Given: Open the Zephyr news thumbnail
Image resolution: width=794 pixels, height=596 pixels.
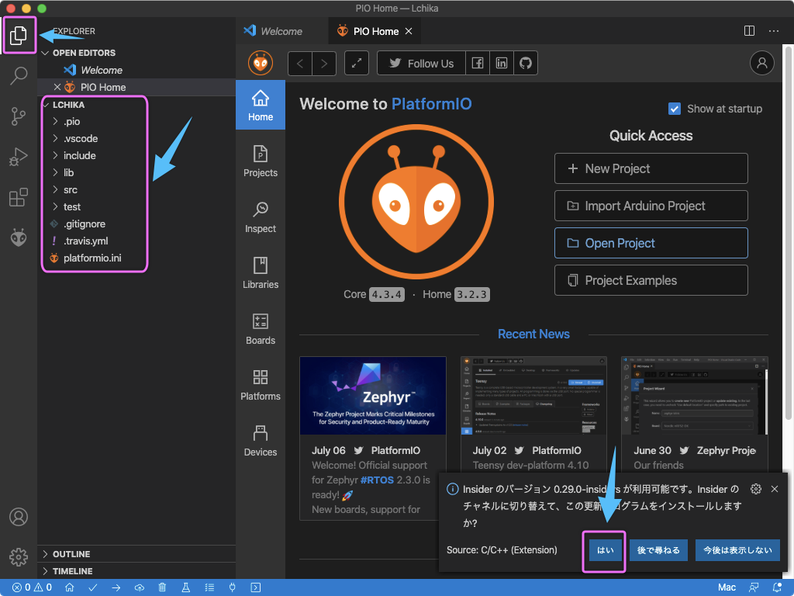Looking at the screenshot, I should click(373, 396).
